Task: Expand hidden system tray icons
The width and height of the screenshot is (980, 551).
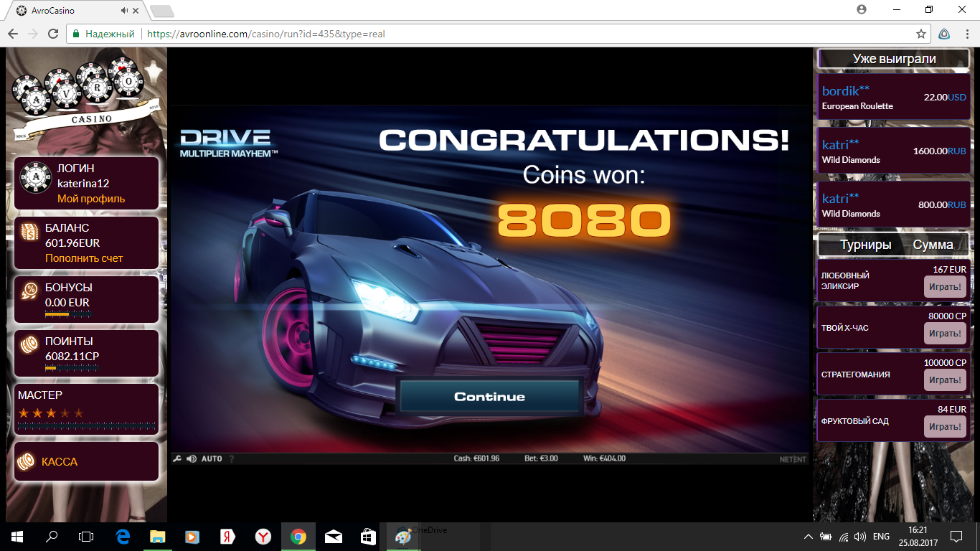Action: click(x=807, y=536)
